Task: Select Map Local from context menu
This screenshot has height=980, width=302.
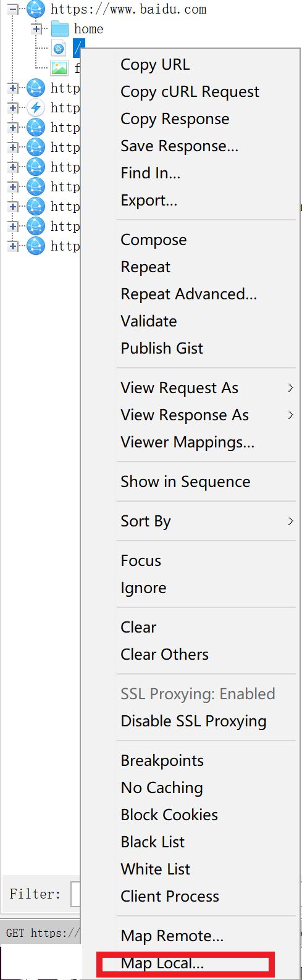Action: (x=162, y=963)
